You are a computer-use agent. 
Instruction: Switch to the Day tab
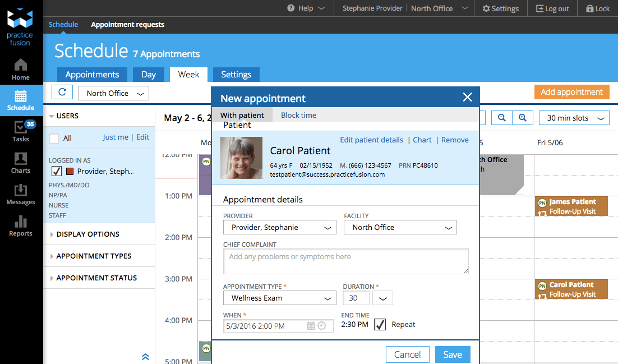click(149, 75)
